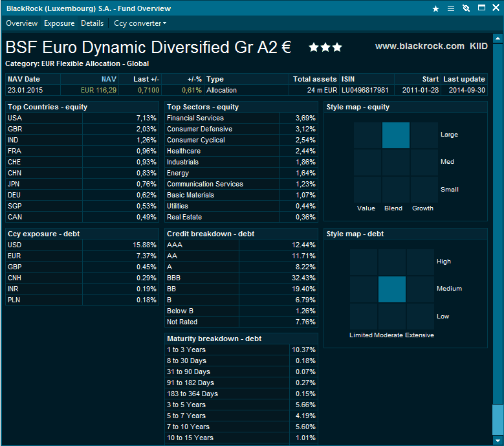Viewport: 504px width, 446px height.
Task: Select the Communication Services sector row
Action: [x=241, y=184]
